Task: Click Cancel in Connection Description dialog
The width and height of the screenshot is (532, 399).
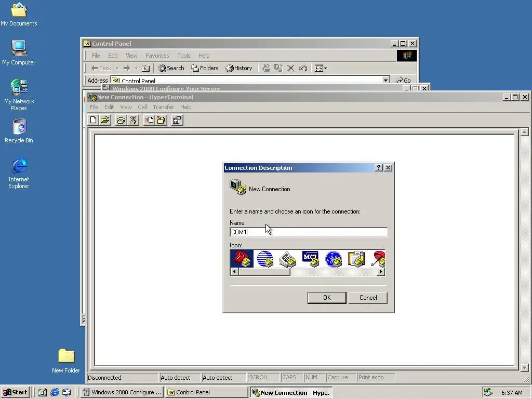Action: click(x=368, y=298)
